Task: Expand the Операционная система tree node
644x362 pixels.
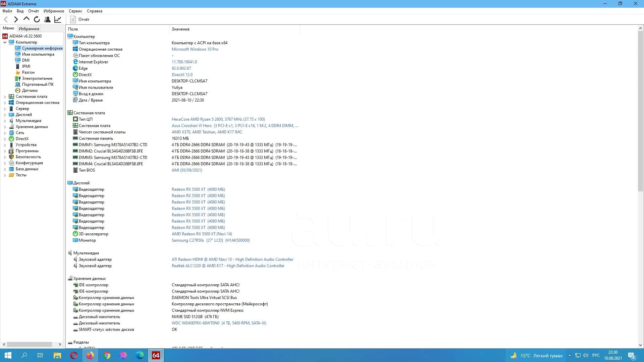Action: point(5,103)
